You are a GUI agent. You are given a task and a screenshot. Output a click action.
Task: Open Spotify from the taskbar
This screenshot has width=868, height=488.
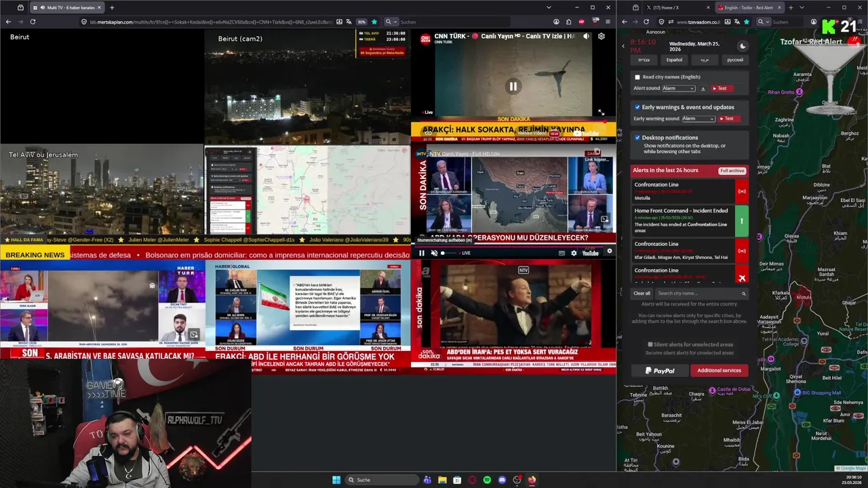click(x=487, y=480)
